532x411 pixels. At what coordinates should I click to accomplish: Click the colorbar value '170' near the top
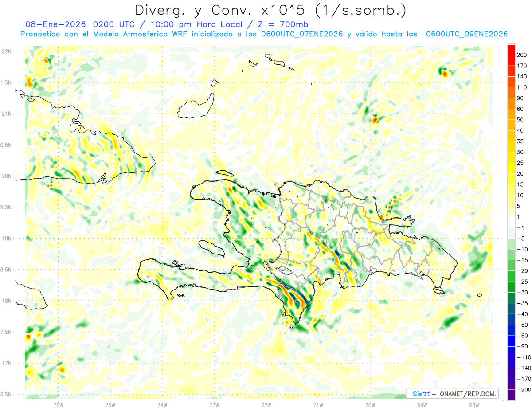(x=522, y=66)
